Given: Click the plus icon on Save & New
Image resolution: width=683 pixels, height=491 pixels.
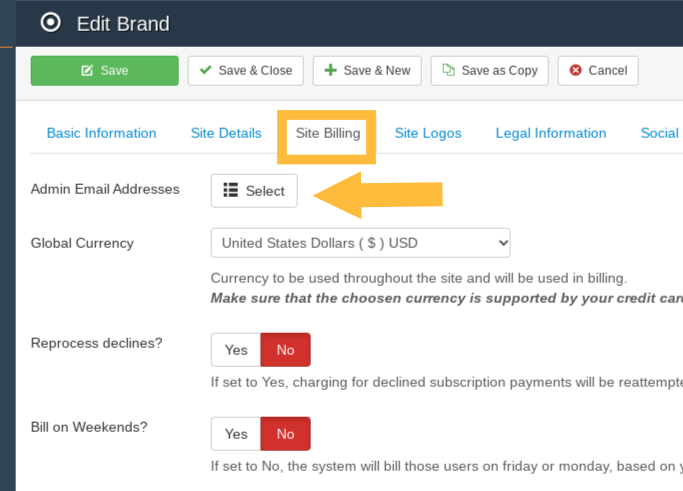Looking at the screenshot, I should pyautogui.click(x=331, y=71).
